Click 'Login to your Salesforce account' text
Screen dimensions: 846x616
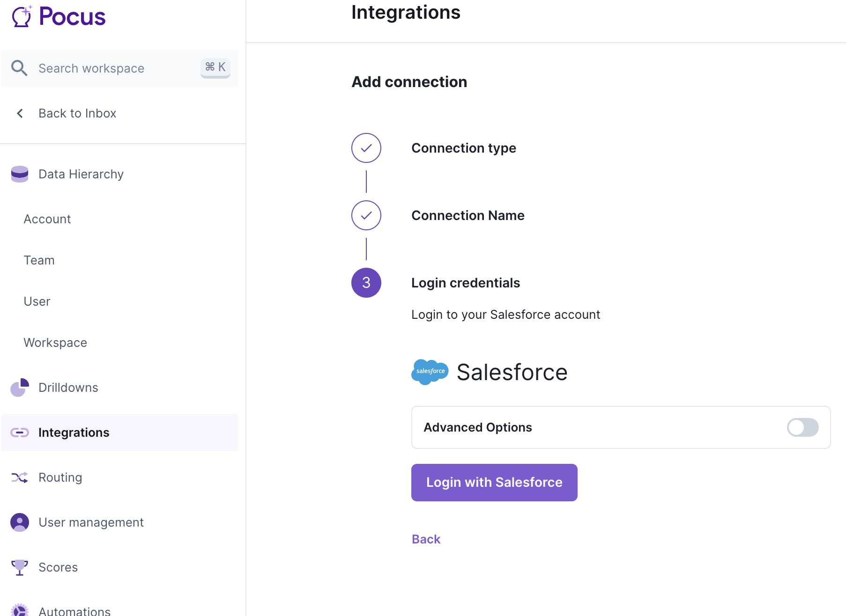(505, 315)
